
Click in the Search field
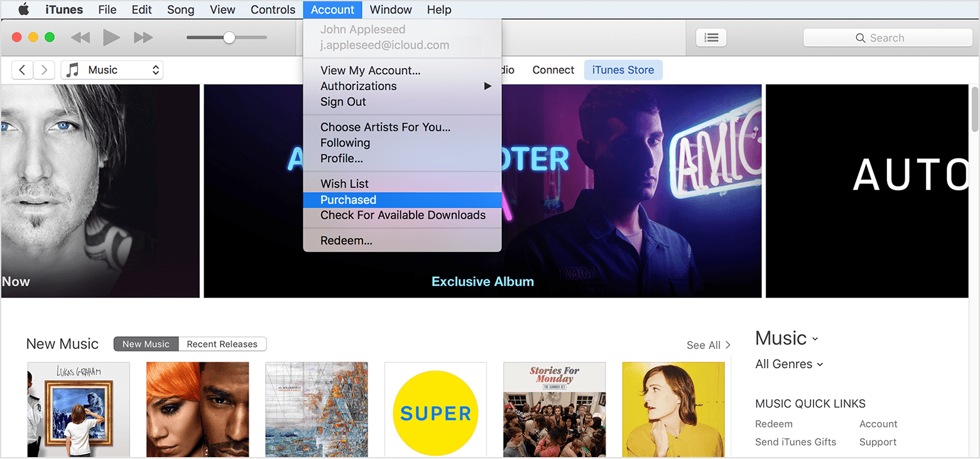coord(887,38)
